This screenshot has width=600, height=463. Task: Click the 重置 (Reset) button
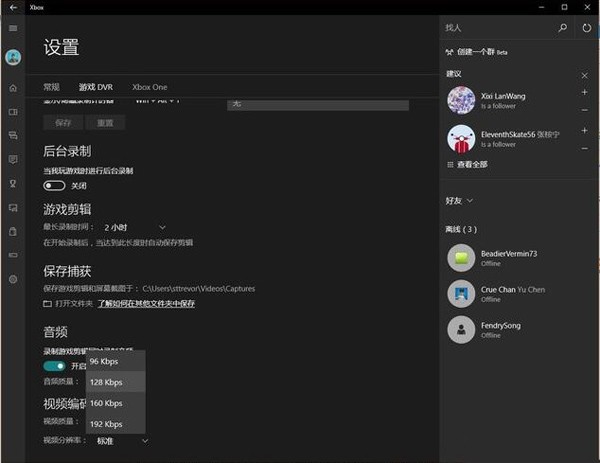(x=105, y=123)
